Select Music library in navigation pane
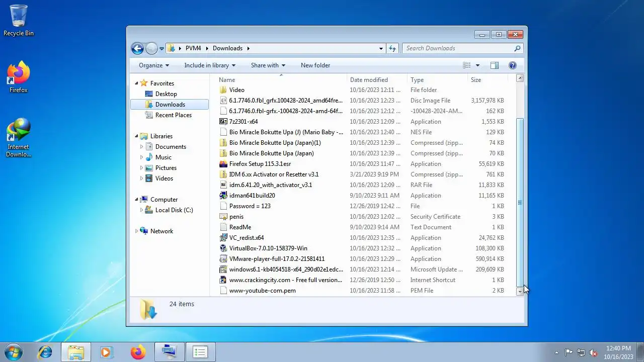Viewport: 644px width, 362px height. (x=163, y=157)
